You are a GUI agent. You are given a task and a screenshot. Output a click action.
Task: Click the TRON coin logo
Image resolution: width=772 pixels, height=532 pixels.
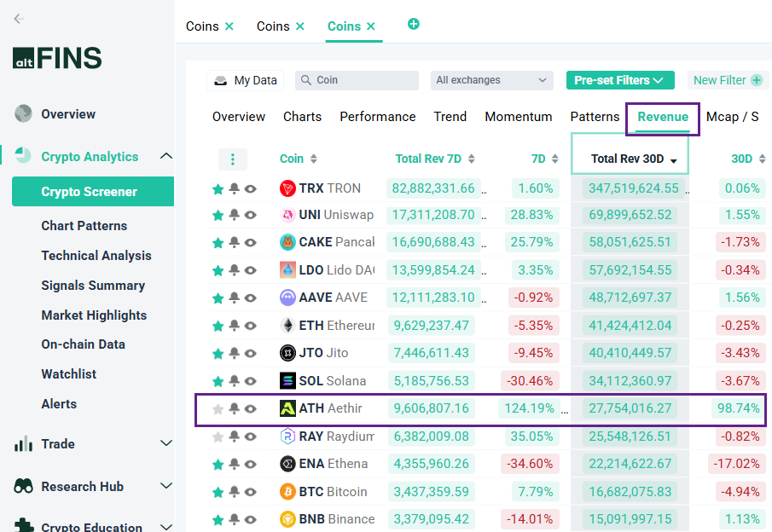[287, 188]
